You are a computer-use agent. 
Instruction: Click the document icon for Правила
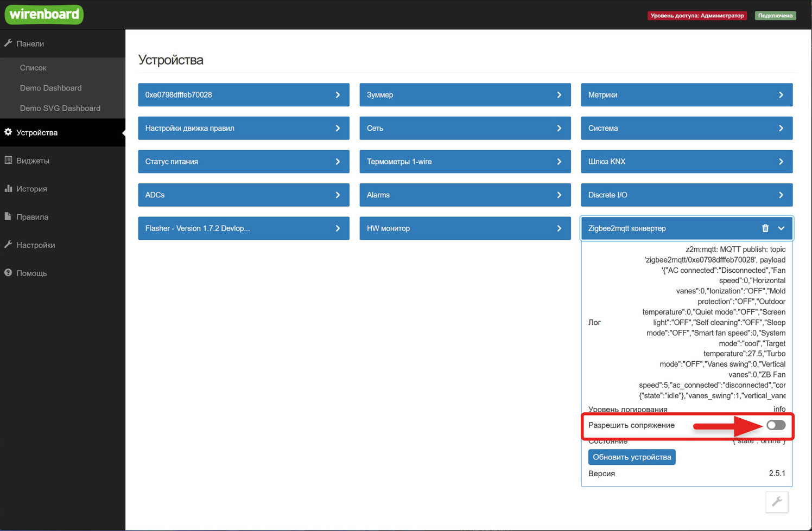tap(8, 216)
